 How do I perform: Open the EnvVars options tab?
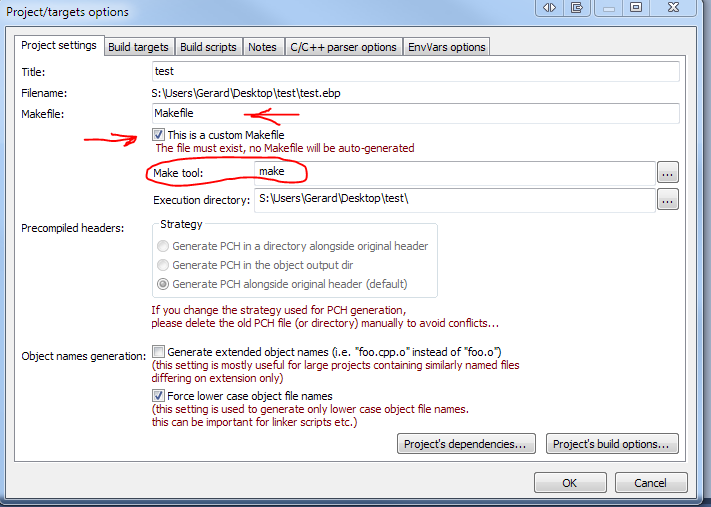tap(447, 47)
